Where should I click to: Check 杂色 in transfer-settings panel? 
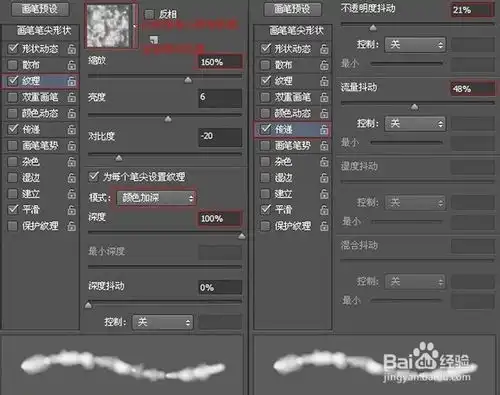[265, 162]
